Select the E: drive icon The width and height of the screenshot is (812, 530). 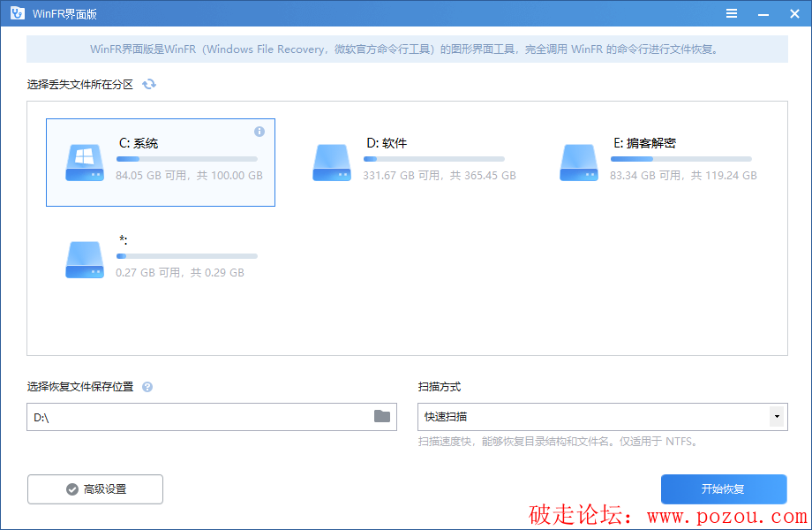579,163
